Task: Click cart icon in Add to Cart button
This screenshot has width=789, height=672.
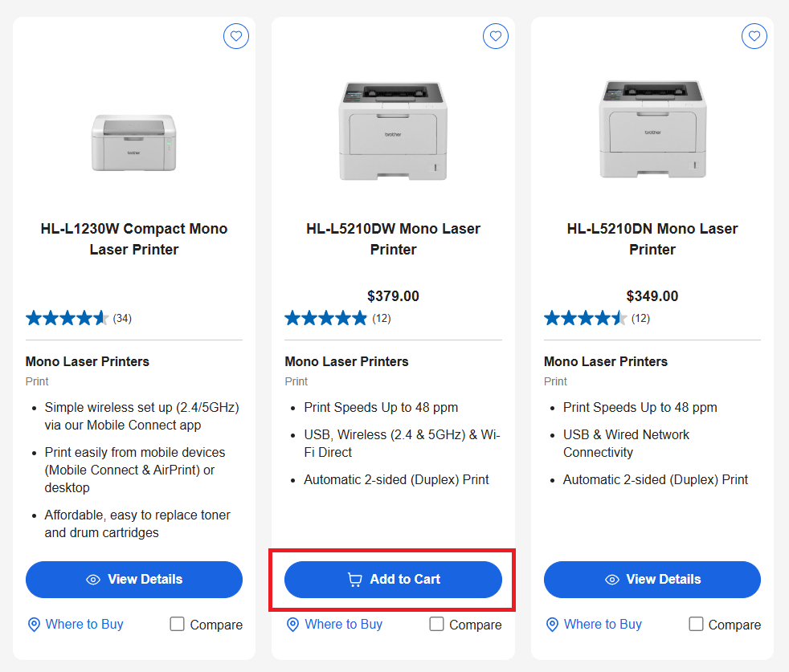Action: (x=354, y=580)
